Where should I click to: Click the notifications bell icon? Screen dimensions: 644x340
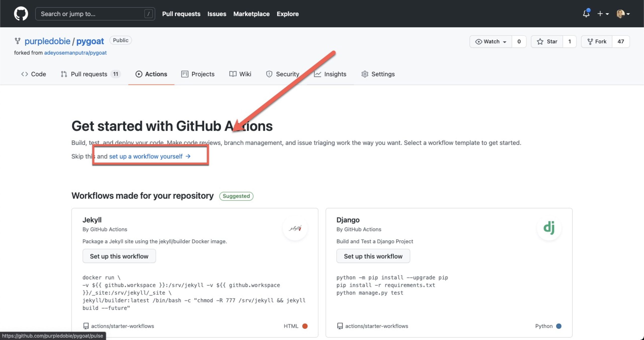click(586, 14)
